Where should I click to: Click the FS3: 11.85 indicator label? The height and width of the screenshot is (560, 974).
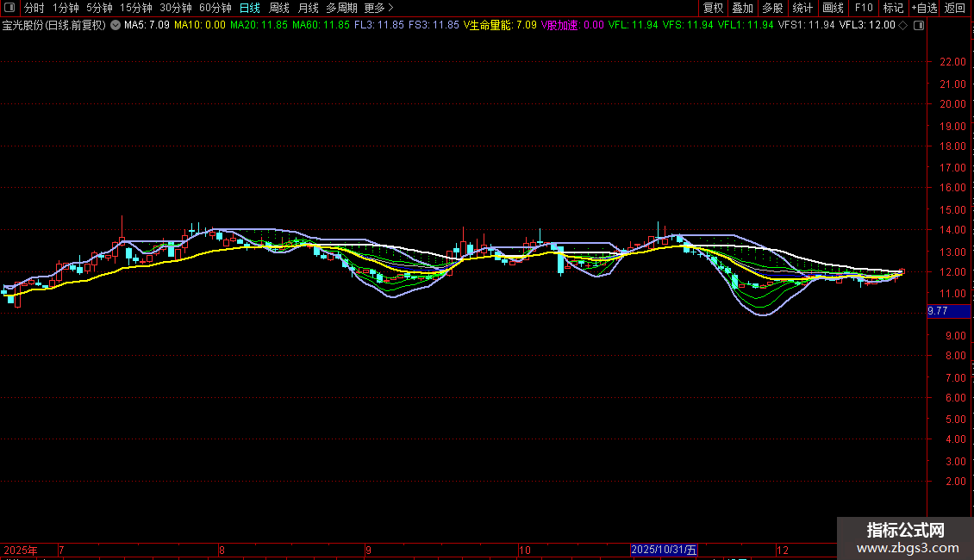coord(434,26)
